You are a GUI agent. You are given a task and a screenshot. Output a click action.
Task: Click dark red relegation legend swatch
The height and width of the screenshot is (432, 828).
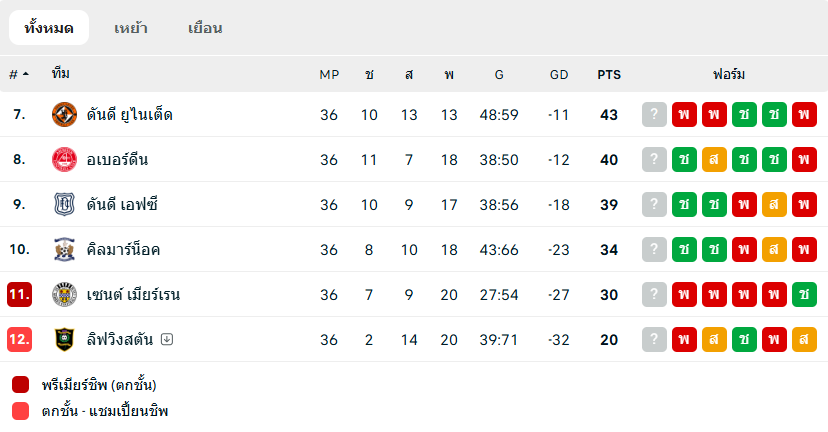21,384
